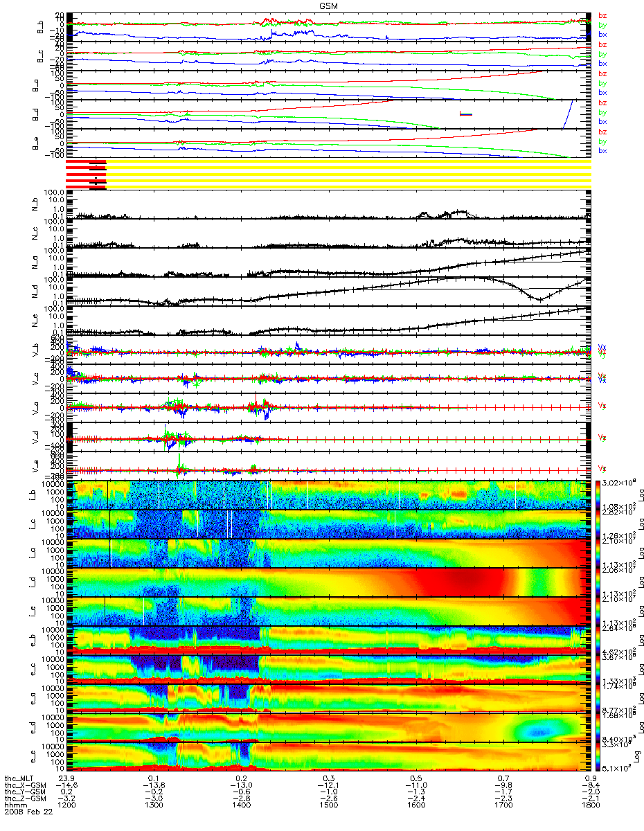Click the GSM plot title

click(x=329, y=5)
